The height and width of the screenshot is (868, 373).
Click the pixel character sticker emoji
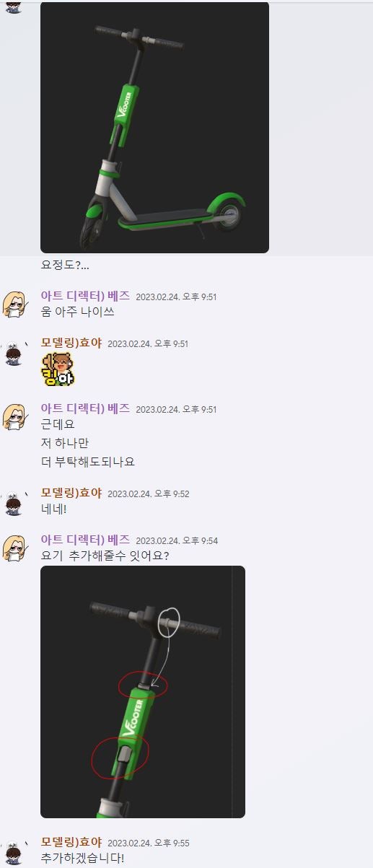[58, 368]
